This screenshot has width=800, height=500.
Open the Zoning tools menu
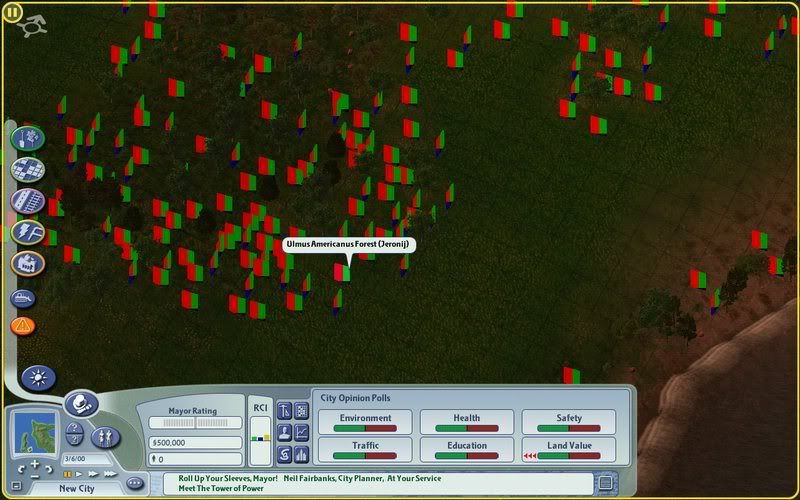28,170
